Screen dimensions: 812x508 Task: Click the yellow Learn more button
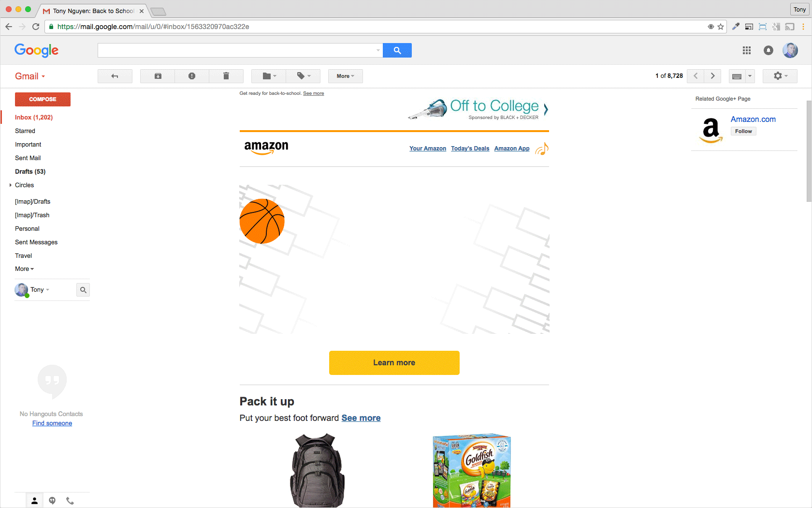tap(394, 363)
